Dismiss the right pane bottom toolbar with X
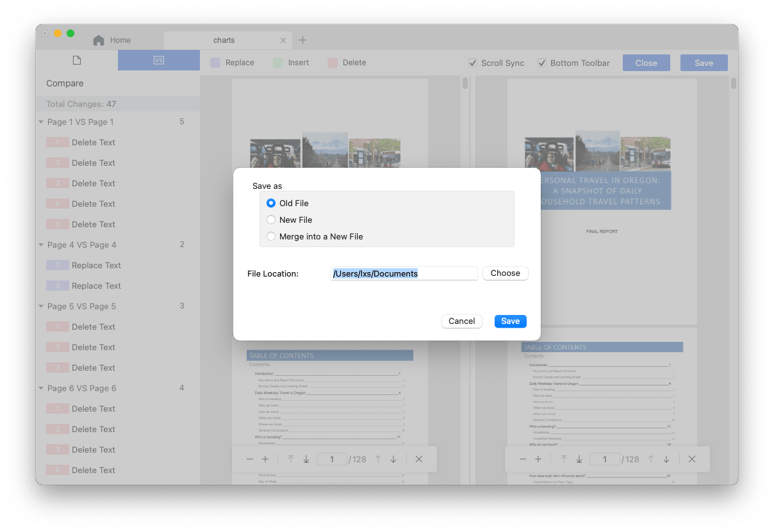Screen dimensions: 774x532 (692, 459)
